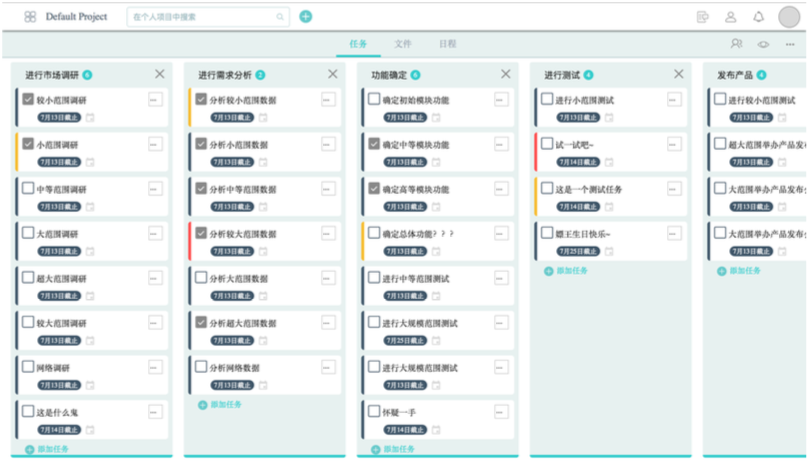Click 添加任务 in 进行需求分析 column
Image resolution: width=812 pixels, height=462 pixels.
220,405
